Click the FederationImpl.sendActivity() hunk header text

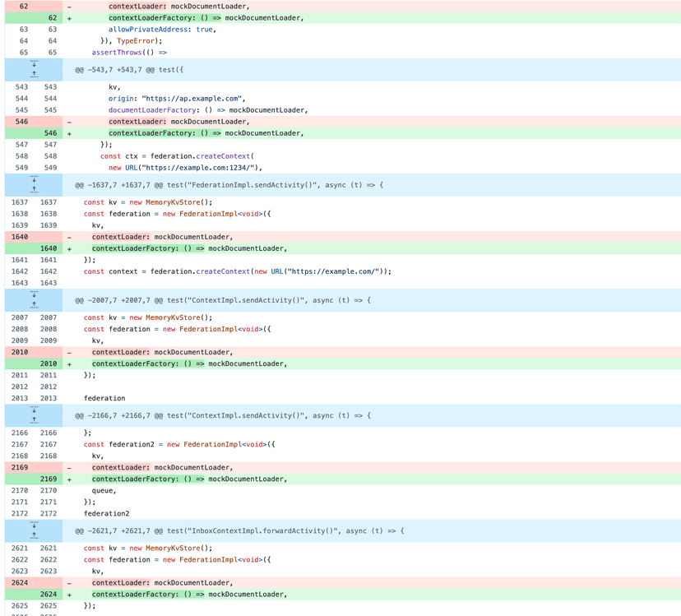click(229, 185)
